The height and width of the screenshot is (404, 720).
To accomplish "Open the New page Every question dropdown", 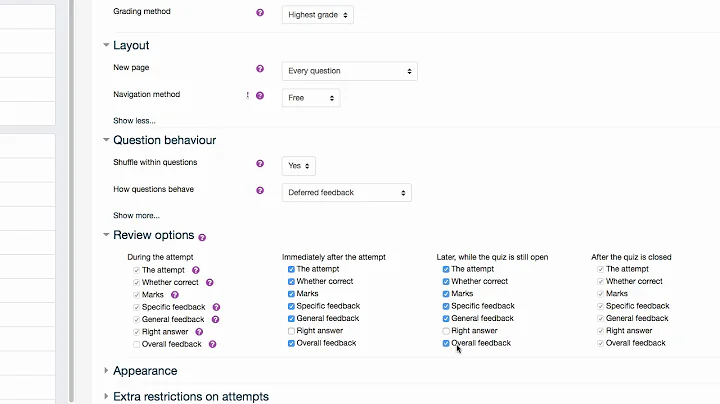I will coord(349,71).
